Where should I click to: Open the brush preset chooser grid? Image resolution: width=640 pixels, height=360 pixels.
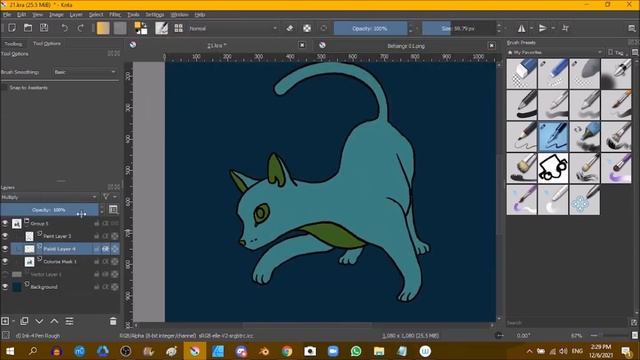[178, 28]
